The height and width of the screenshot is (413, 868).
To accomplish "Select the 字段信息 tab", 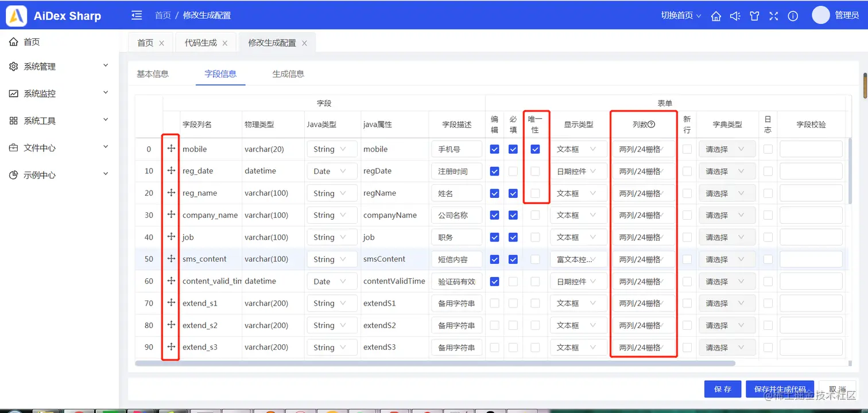I will click(x=220, y=73).
